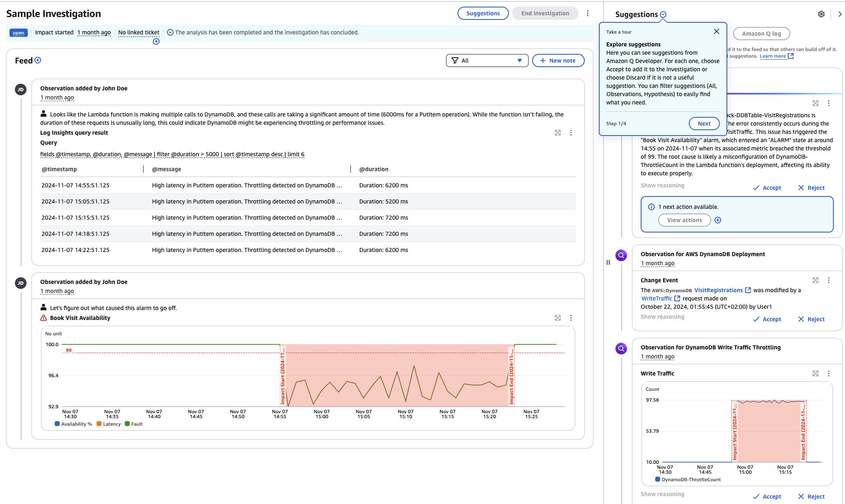Click the New note button in the Feed header
Viewport: 845px width, 504px height.
click(x=557, y=60)
